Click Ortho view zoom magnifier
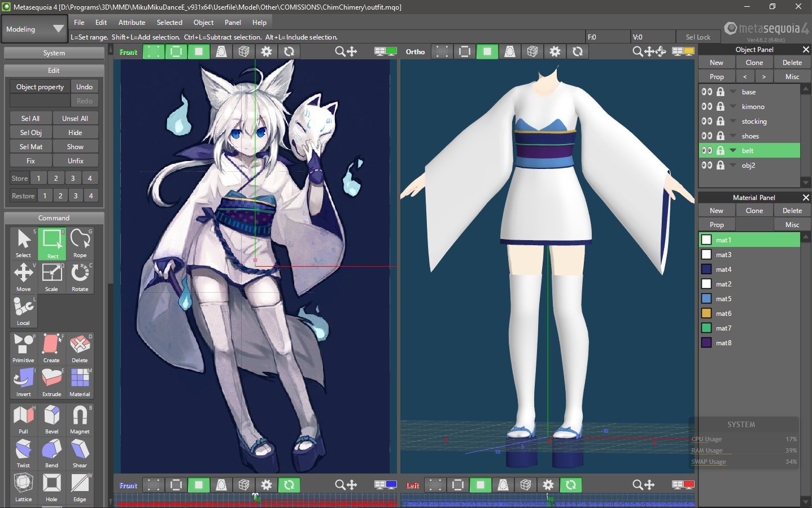This screenshot has width=812, height=508. [x=638, y=51]
